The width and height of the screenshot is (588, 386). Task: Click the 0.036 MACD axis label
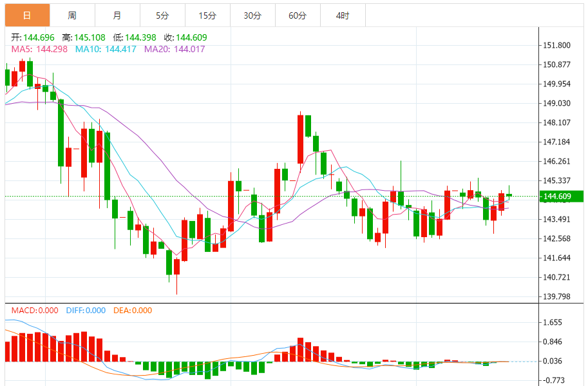click(553, 361)
